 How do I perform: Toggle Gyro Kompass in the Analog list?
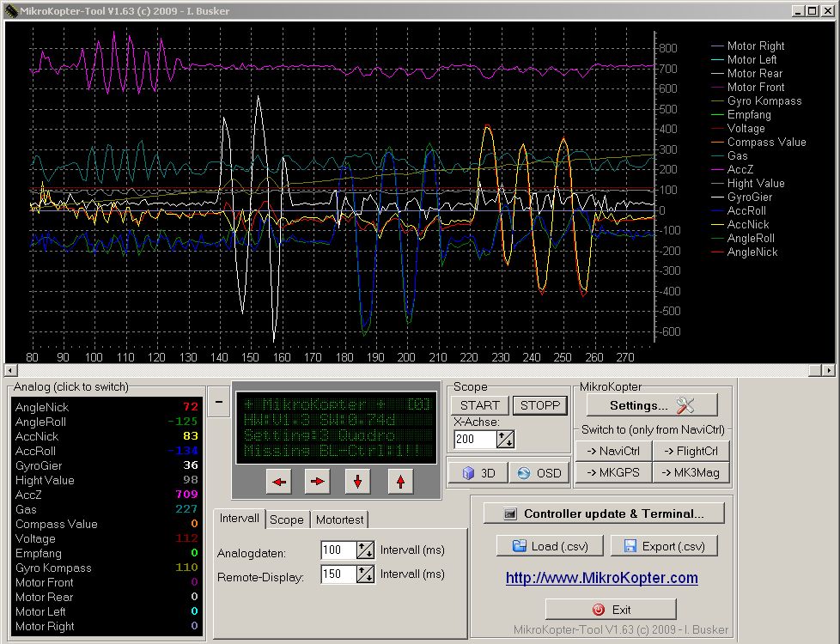(107, 568)
